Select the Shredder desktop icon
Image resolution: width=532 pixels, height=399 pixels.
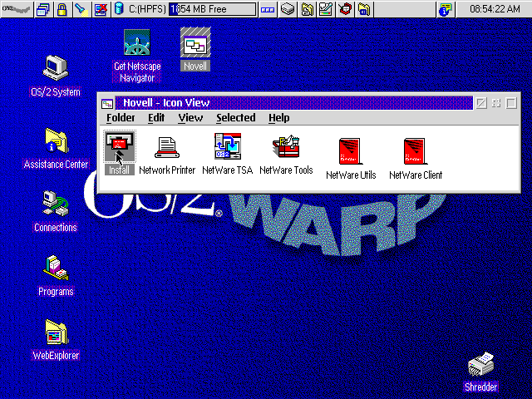click(x=480, y=365)
